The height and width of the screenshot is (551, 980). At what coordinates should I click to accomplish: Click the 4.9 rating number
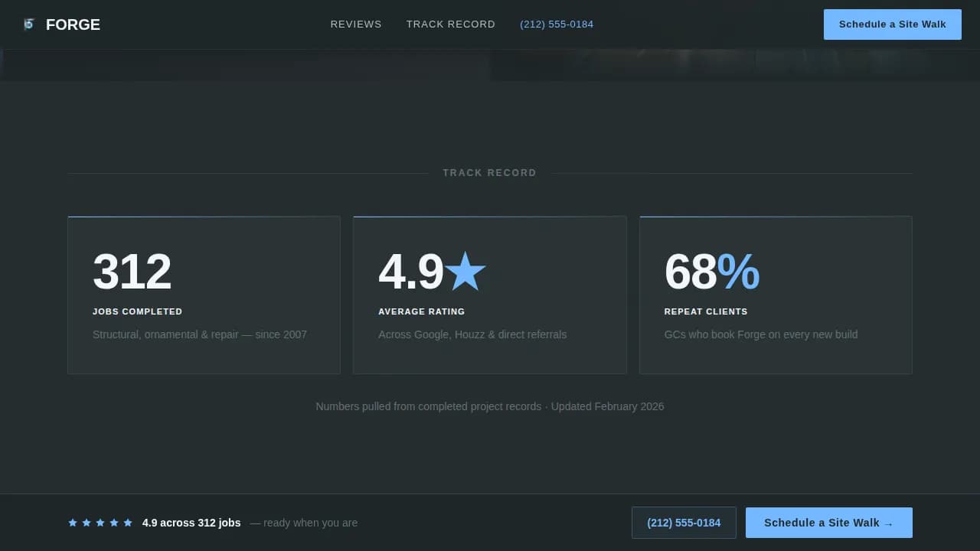coord(411,272)
